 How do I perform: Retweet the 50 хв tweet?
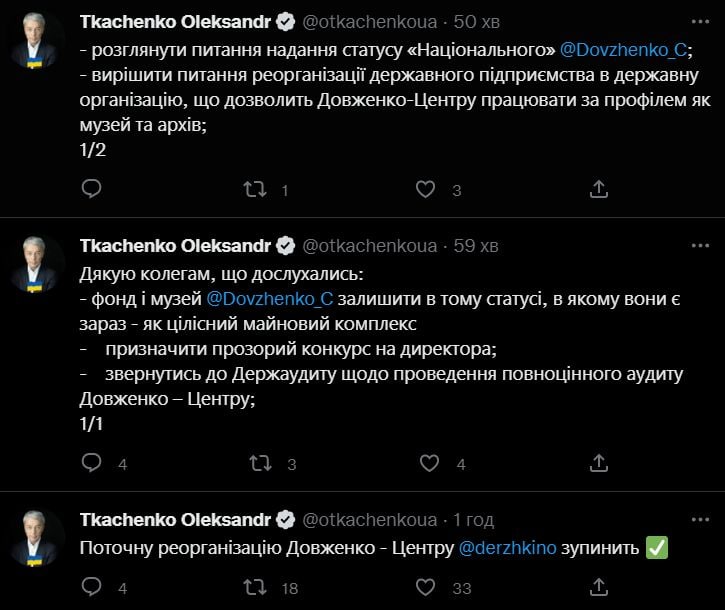[258, 188]
